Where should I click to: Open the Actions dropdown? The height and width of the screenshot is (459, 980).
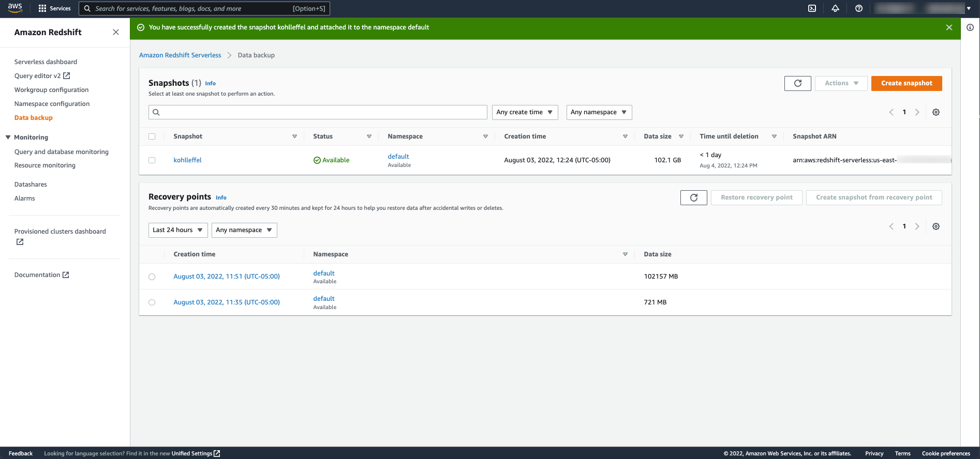(x=841, y=83)
